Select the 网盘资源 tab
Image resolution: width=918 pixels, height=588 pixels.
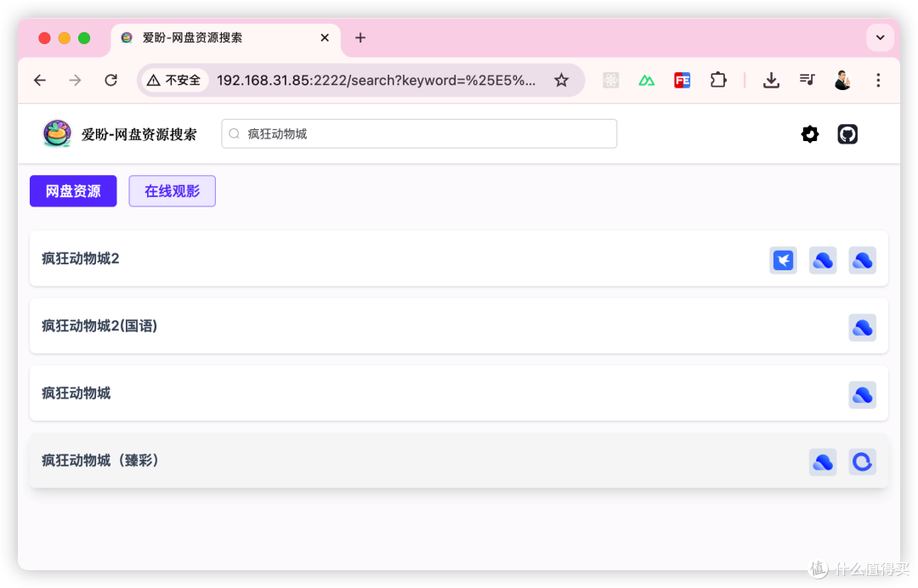point(73,190)
